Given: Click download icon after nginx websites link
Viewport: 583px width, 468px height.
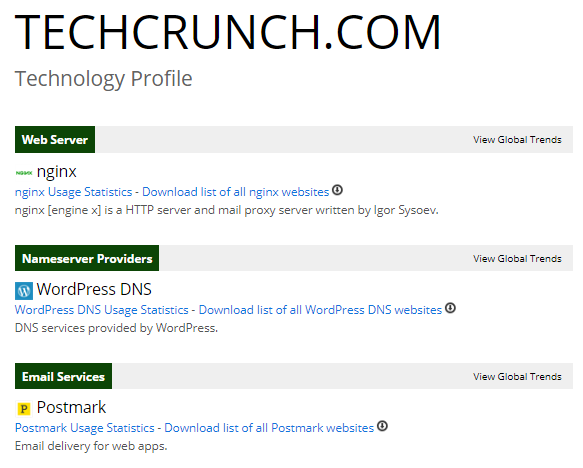Looking at the screenshot, I should coord(337,190).
